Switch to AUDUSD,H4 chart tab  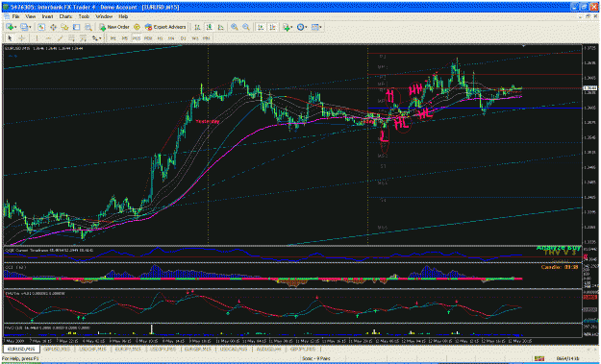[267, 350]
